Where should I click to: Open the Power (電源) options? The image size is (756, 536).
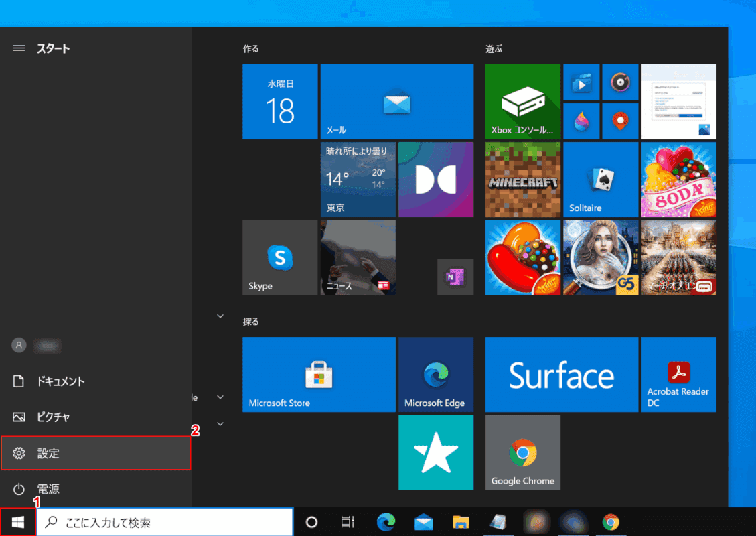96,488
